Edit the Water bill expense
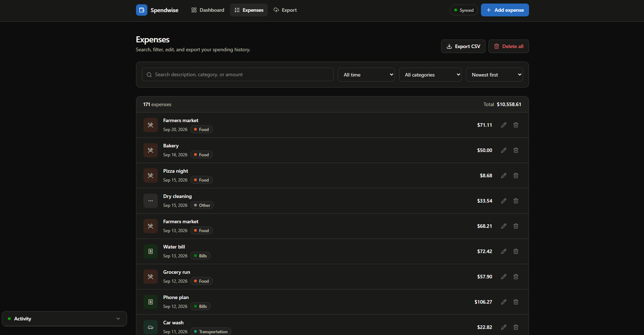The image size is (644, 335). point(504,251)
